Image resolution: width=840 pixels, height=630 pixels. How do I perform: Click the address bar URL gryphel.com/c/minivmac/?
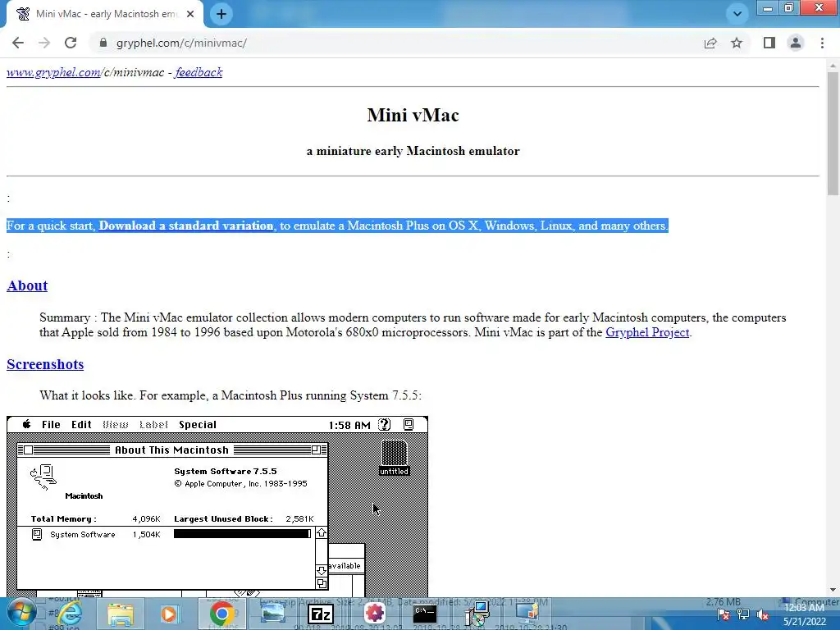[x=181, y=43]
